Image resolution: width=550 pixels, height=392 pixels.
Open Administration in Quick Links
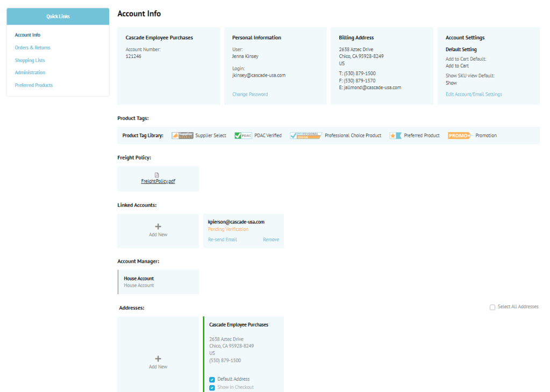pos(30,72)
